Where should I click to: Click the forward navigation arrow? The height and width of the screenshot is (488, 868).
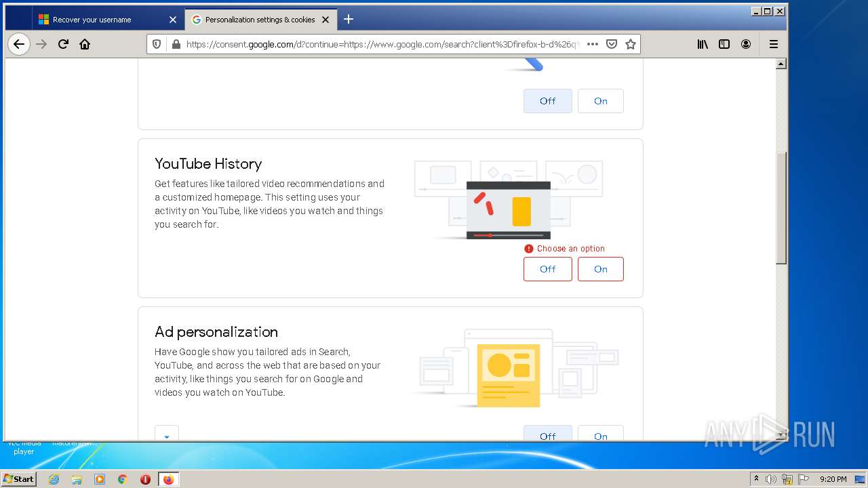pyautogui.click(x=41, y=44)
